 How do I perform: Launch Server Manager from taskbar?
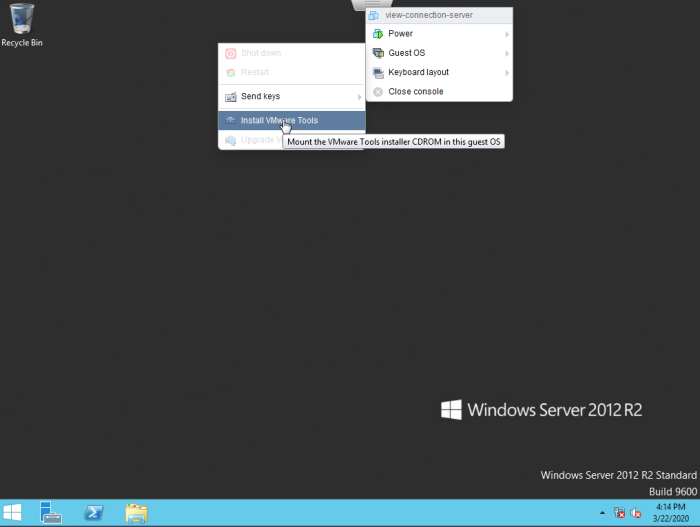coord(50,512)
